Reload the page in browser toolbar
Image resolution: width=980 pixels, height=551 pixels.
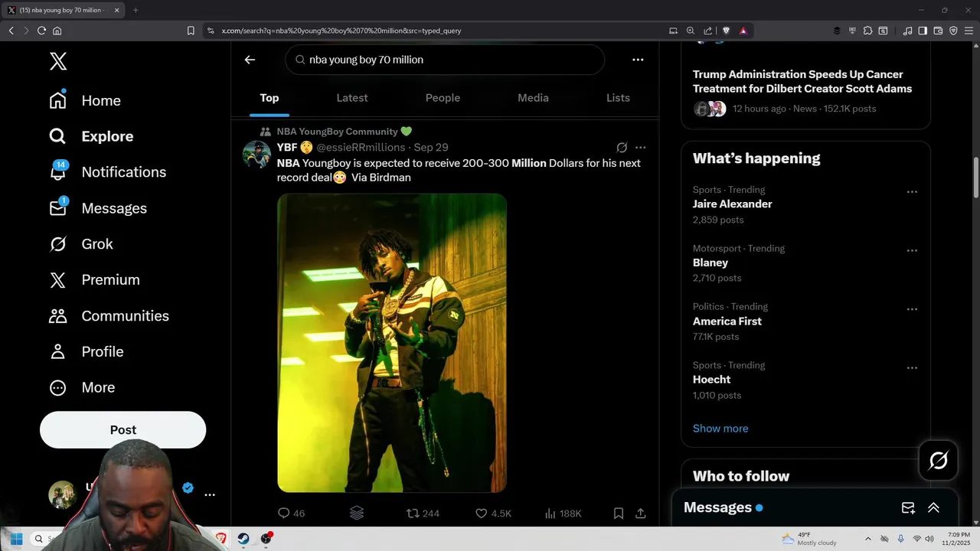pyautogui.click(x=41, y=31)
